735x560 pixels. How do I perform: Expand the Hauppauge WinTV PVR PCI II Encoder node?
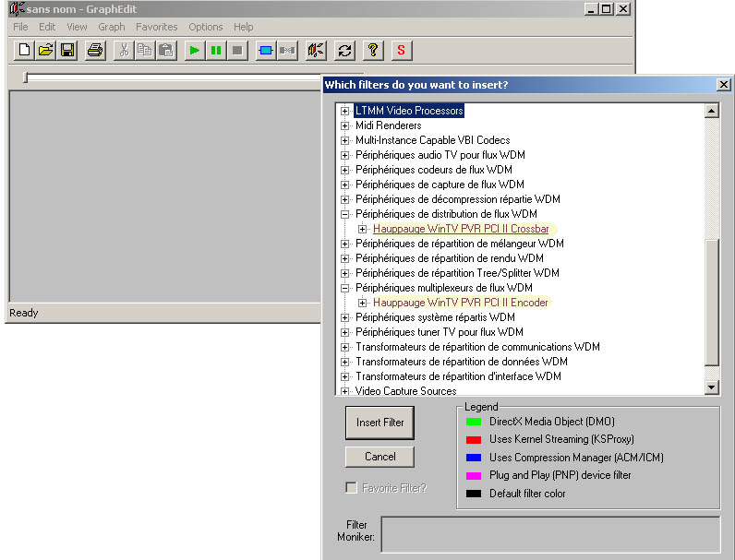click(x=363, y=303)
